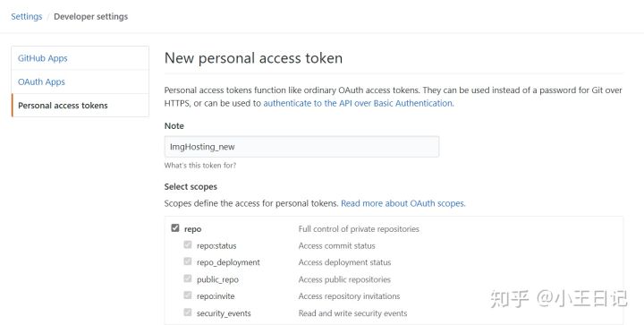Click the Select scopes heading

[x=191, y=186]
